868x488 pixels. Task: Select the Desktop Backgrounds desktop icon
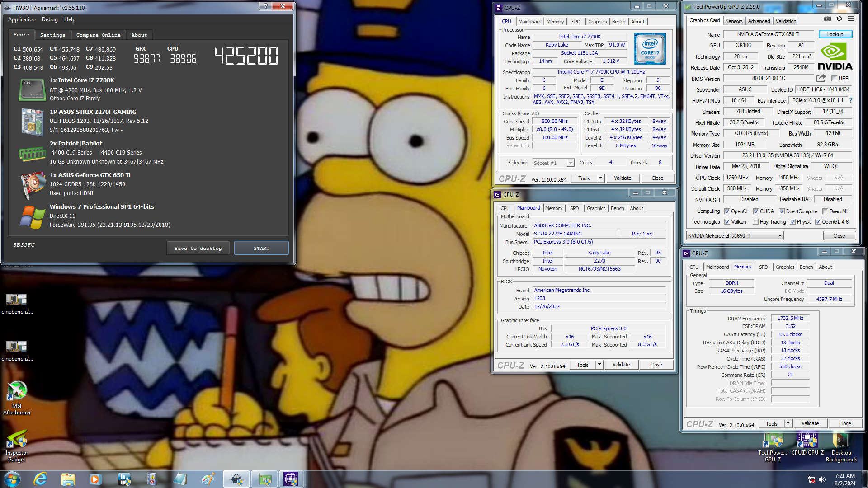coord(841,447)
